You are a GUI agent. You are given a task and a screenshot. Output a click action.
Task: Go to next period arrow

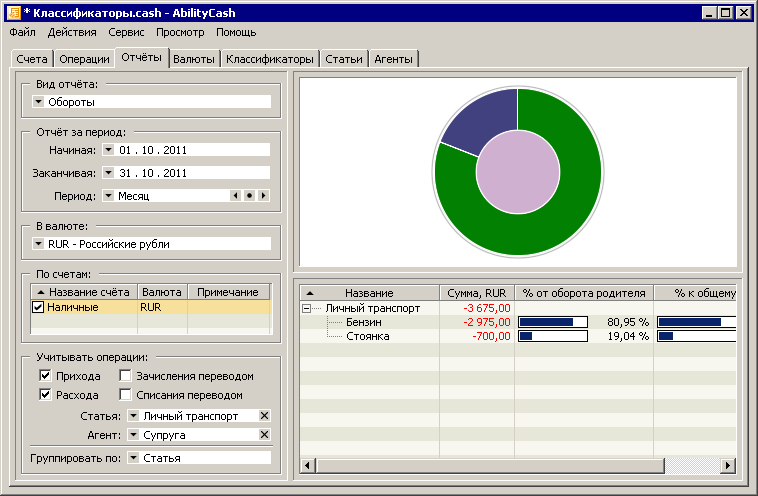coord(263,196)
